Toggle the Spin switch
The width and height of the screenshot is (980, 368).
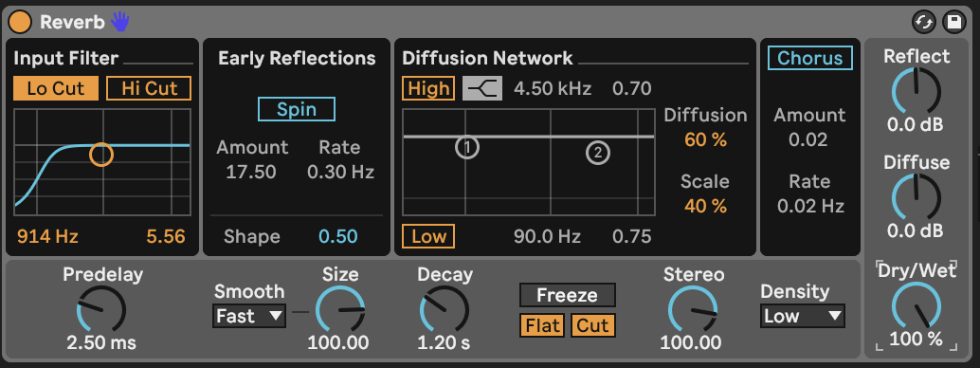point(297,109)
